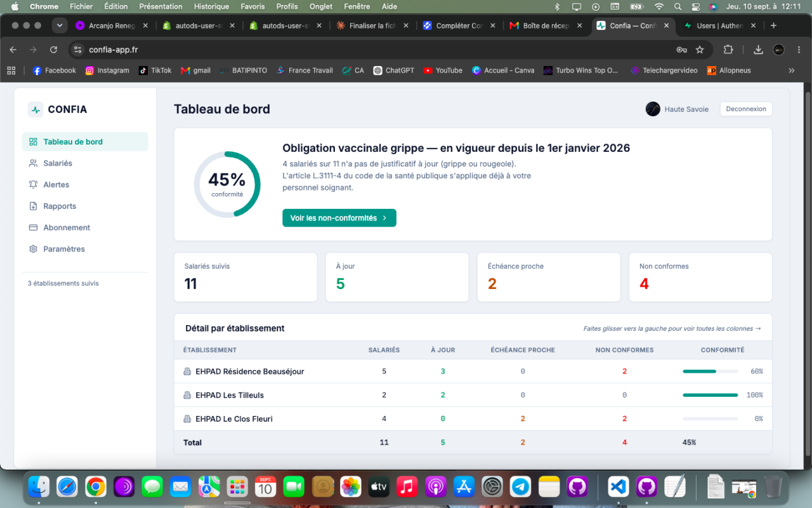Click the À jour summary card
The height and width of the screenshot is (508, 812).
397,277
